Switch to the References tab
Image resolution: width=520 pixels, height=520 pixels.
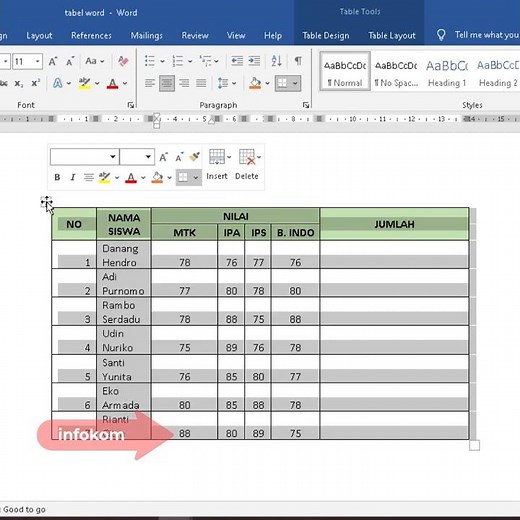(x=91, y=35)
